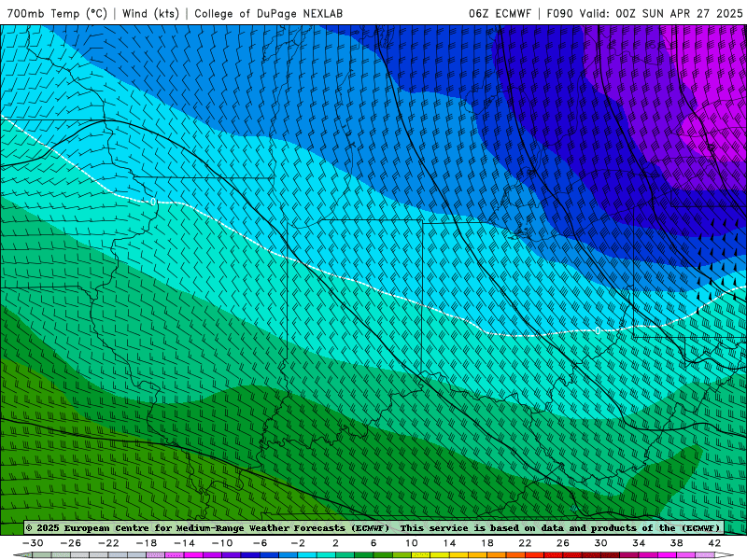
Task: Click the '14' color scale label
Action: pyautogui.click(x=449, y=543)
